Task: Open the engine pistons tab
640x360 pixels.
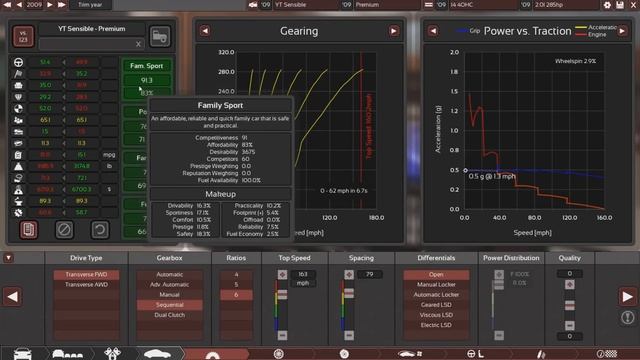Action: pyautogui.click(x=113, y=354)
